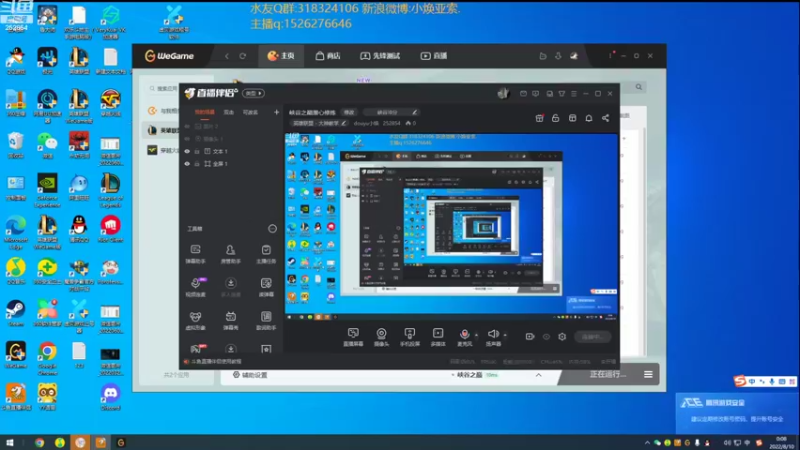This screenshot has width=800, height=450.
Task: Select the 全屏 1 source row
Action: point(231,164)
